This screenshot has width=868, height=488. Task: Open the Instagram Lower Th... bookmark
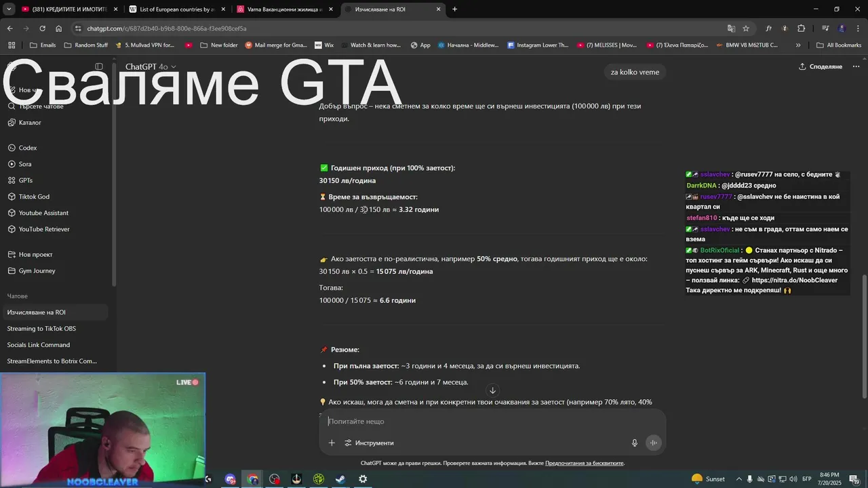coord(538,45)
